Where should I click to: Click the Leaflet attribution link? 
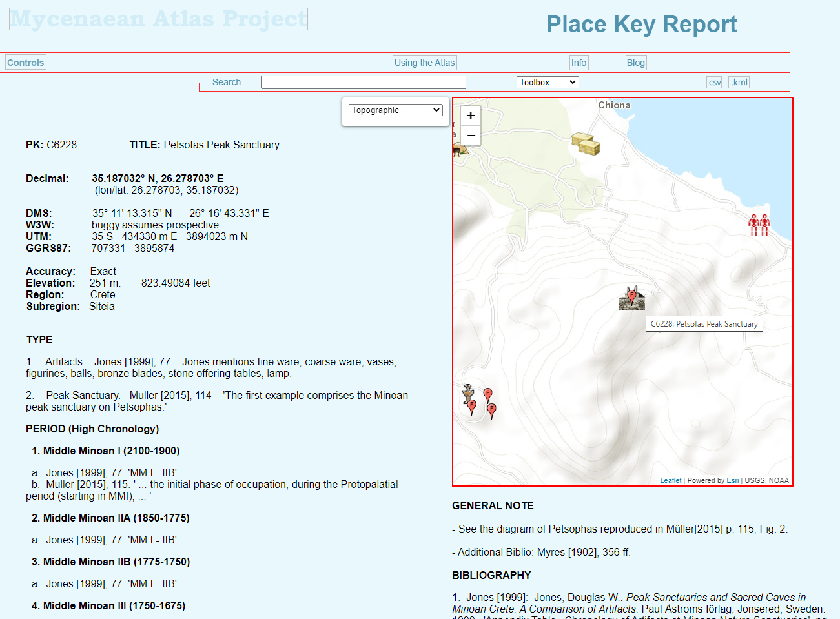[x=670, y=480]
